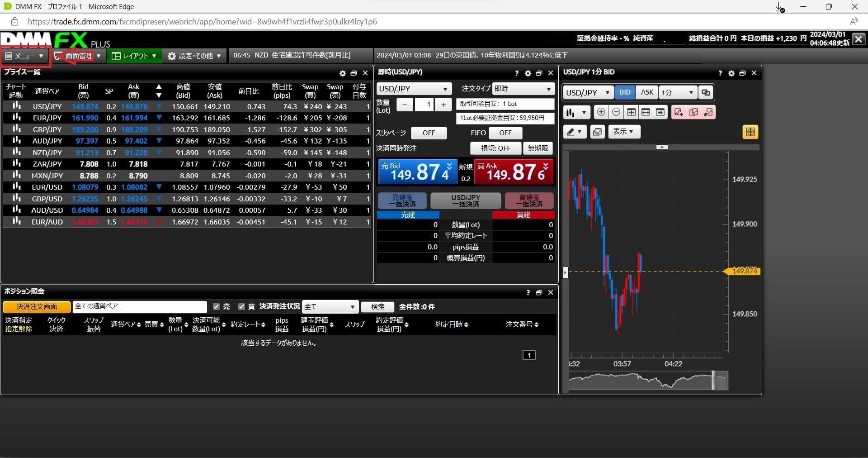Screen dimensions: 868x458
Task: Expand the order type 即時 dropdown
Action: coord(523,89)
